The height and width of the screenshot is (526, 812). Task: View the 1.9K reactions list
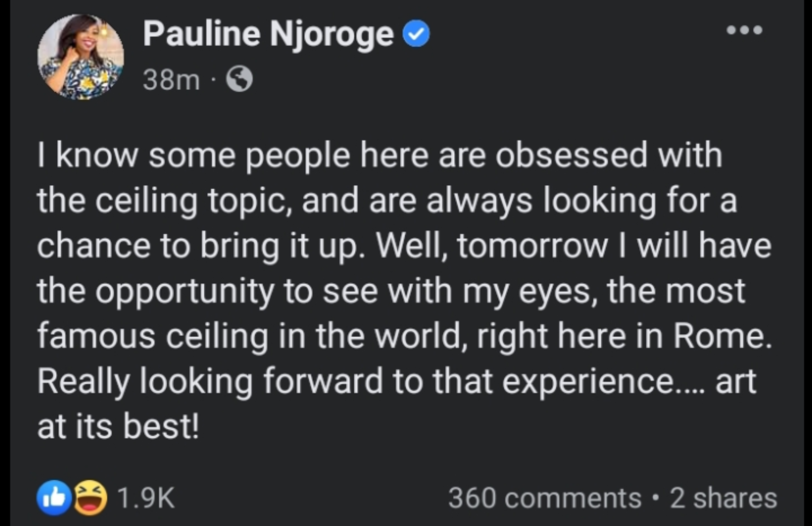point(146,498)
